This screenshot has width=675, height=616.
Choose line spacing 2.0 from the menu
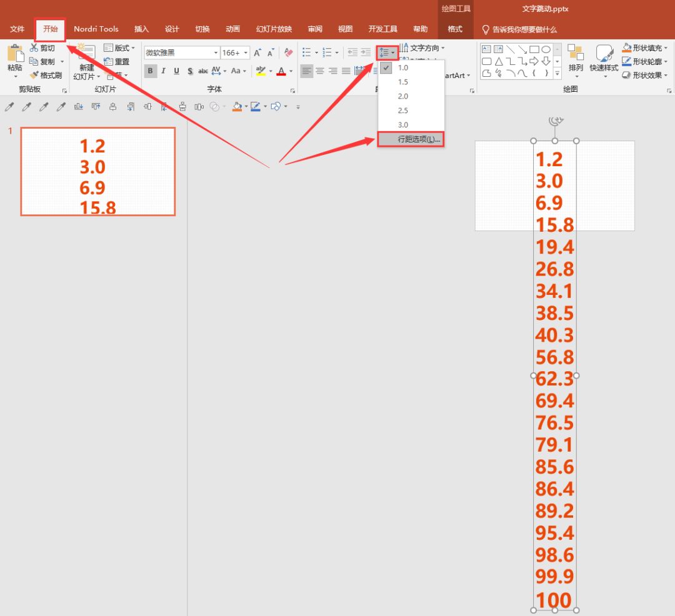(411, 96)
